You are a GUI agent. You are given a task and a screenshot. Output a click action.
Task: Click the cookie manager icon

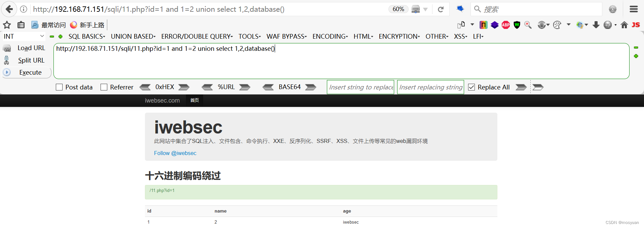point(557,25)
